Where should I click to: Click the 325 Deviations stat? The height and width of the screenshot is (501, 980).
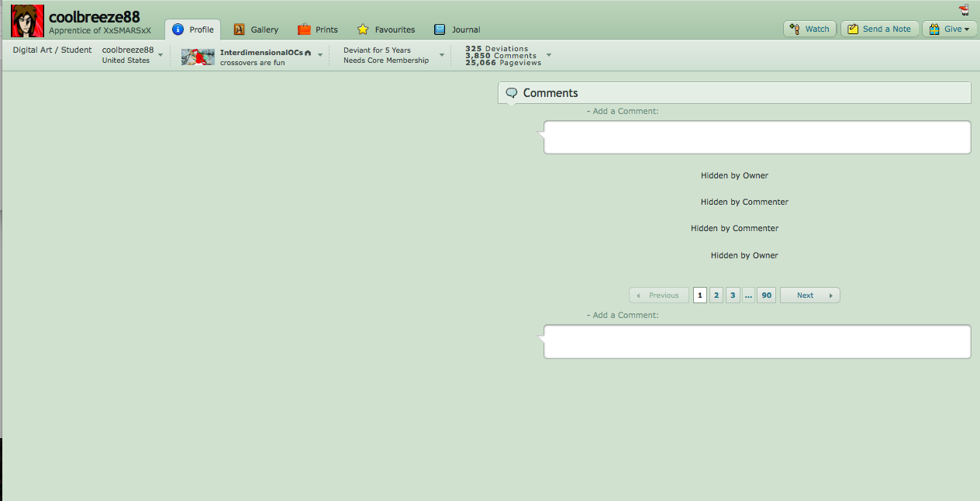496,49
